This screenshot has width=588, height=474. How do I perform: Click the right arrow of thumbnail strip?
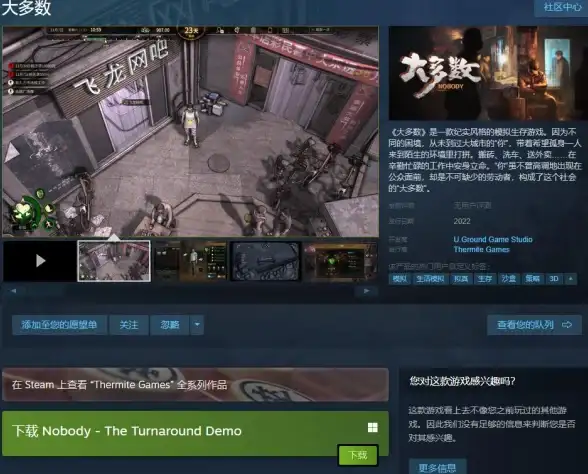coord(367,291)
